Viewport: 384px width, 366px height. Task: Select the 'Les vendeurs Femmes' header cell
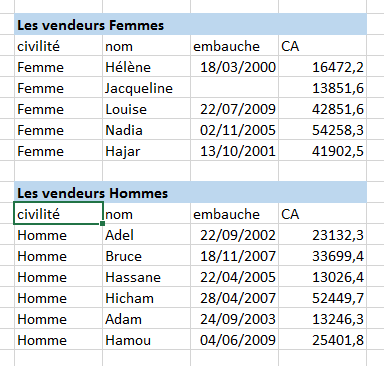(190, 24)
